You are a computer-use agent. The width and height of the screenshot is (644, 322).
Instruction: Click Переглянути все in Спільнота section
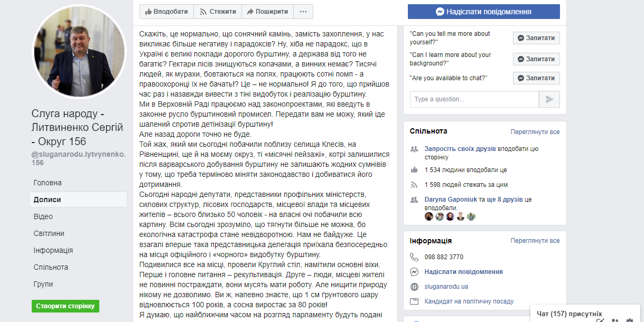point(535,132)
